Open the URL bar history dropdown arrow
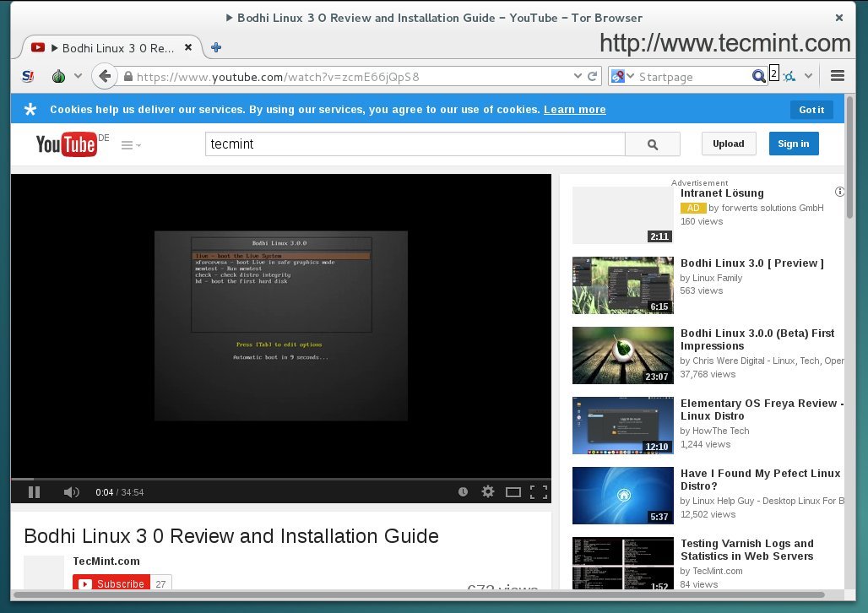The image size is (868, 613). click(x=578, y=77)
